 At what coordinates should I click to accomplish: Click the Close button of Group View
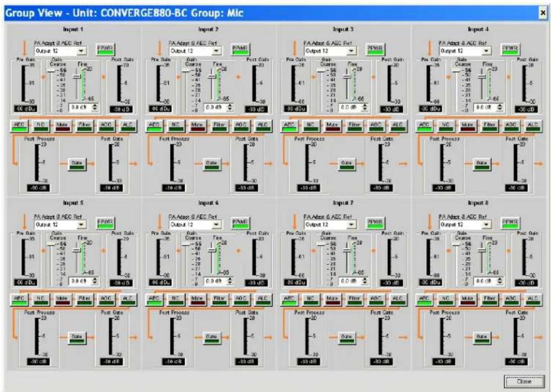524,382
